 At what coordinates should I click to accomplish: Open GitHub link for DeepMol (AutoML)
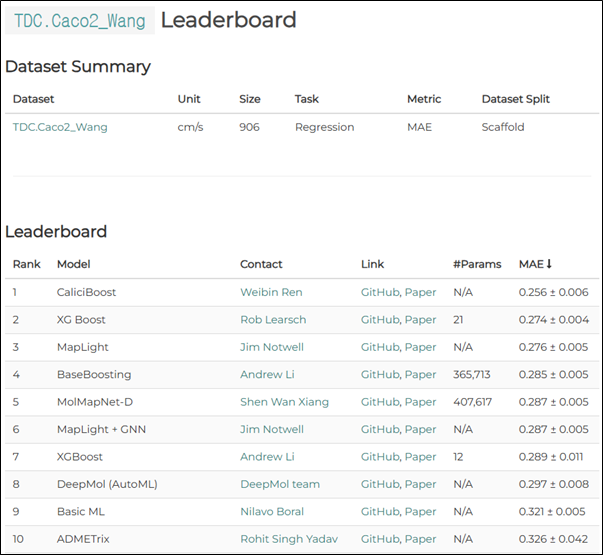tap(379, 484)
